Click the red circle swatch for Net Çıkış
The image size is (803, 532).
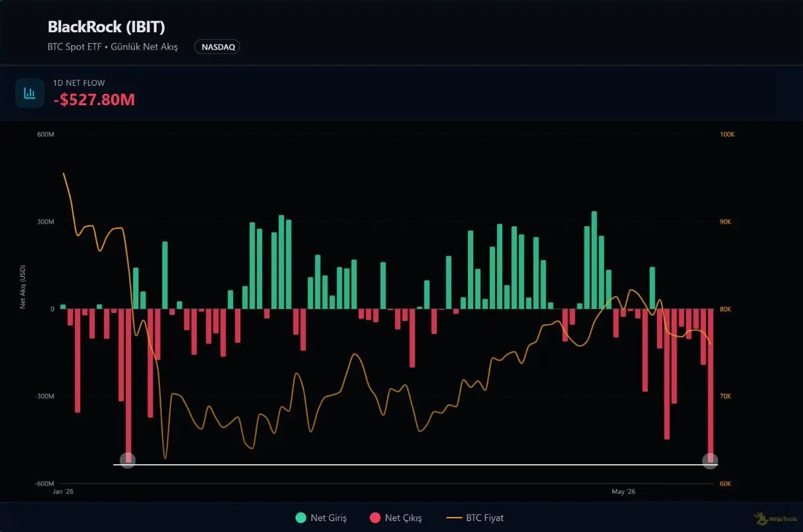[375, 518]
